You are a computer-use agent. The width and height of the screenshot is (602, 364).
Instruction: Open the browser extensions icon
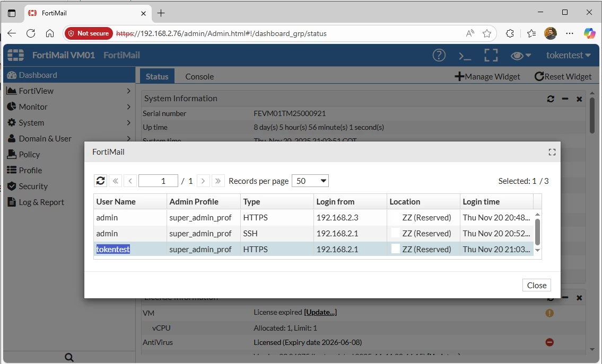pyautogui.click(x=510, y=33)
